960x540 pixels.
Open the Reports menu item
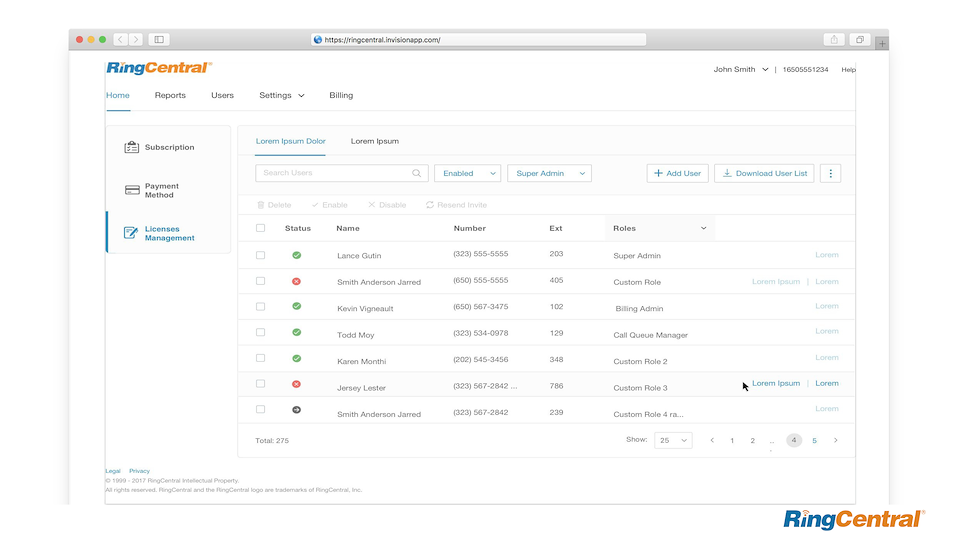click(x=170, y=95)
